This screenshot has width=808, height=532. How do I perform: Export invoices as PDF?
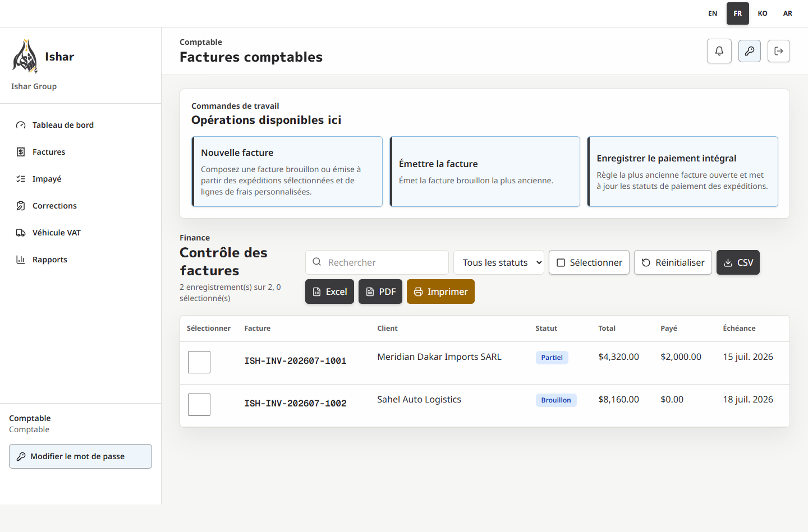point(380,292)
